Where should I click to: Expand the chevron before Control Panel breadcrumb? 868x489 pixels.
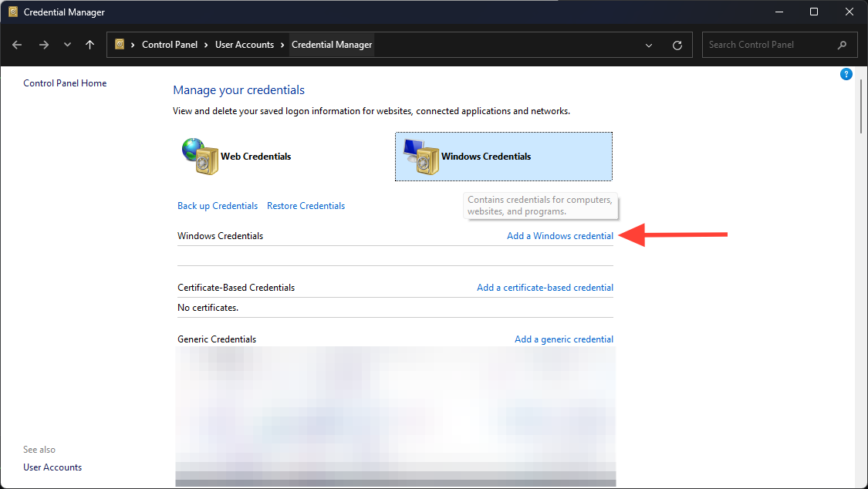tap(133, 46)
